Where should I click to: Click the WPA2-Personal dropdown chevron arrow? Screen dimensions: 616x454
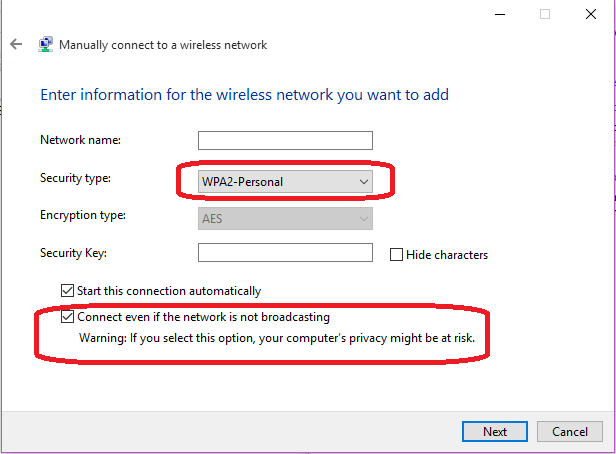pos(364,182)
